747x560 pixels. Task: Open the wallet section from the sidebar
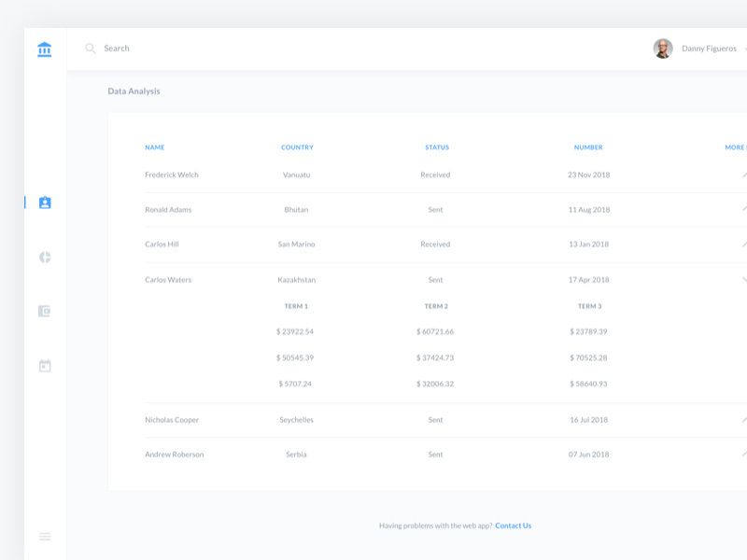(x=44, y=309)
